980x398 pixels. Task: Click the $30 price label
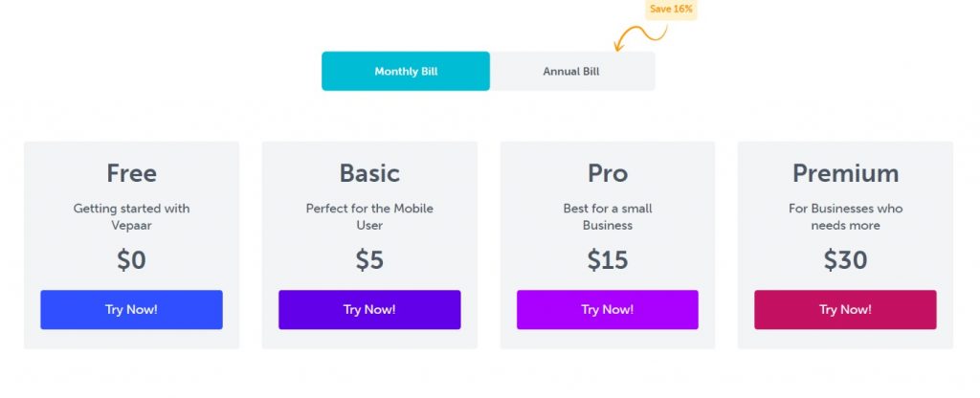846,260
